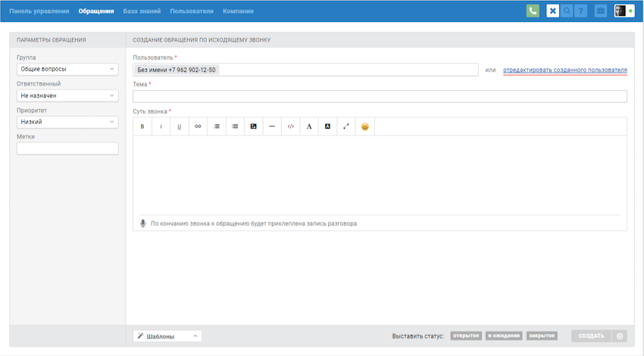Insert a numbered list (first list icon)
Image resolution: width=644 pixels, height=356 pixels.
[217, 126]
